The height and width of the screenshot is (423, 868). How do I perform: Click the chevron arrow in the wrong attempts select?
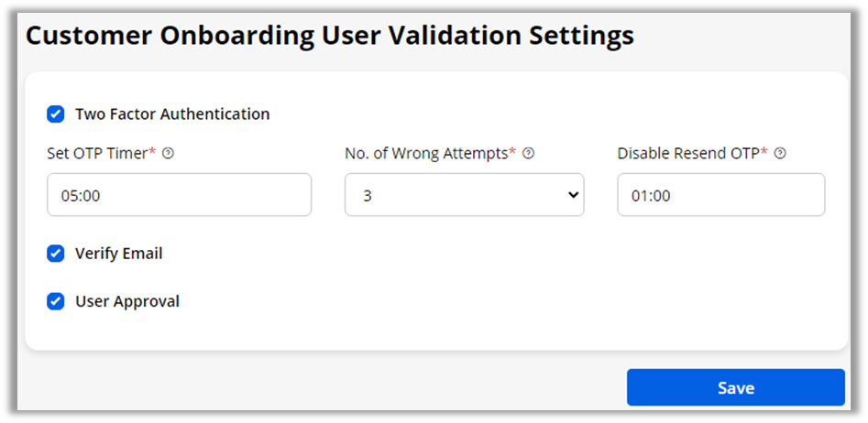coord(574,195)
